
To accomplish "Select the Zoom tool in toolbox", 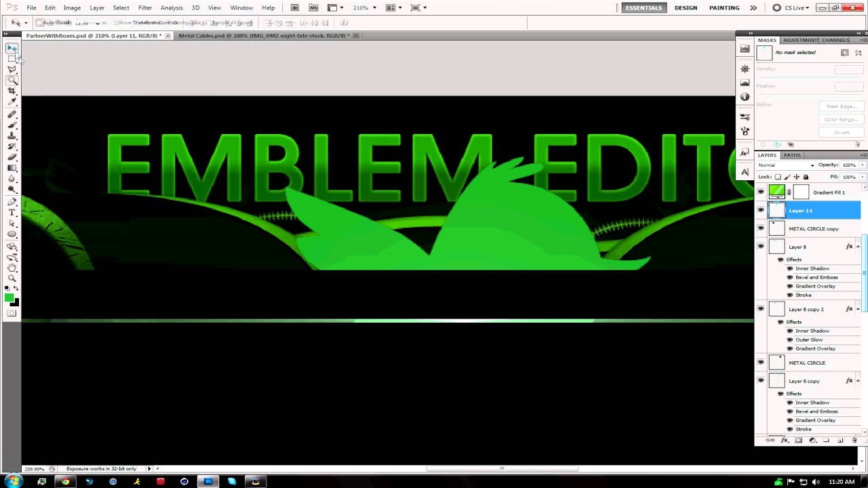I will coord(12,279).
